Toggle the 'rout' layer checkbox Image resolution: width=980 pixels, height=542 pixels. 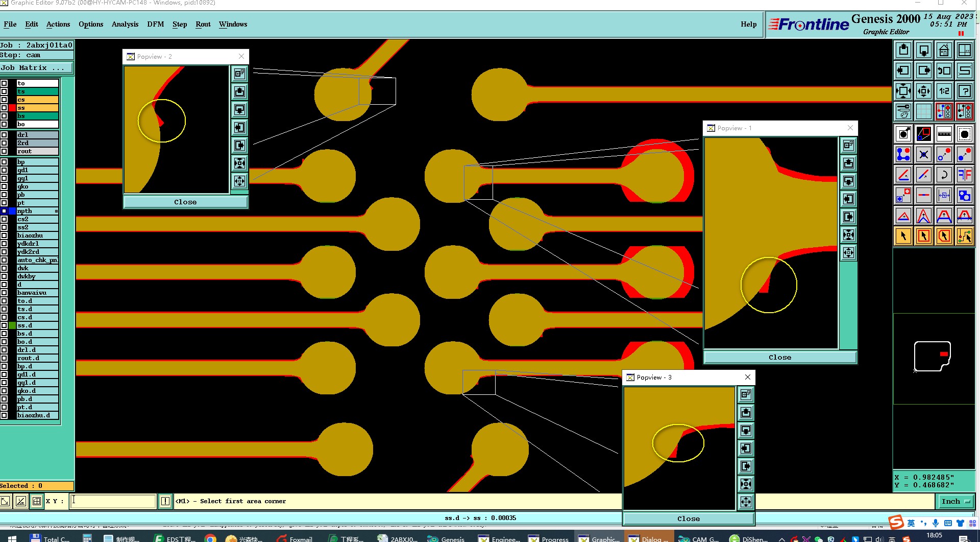[4, 151]
